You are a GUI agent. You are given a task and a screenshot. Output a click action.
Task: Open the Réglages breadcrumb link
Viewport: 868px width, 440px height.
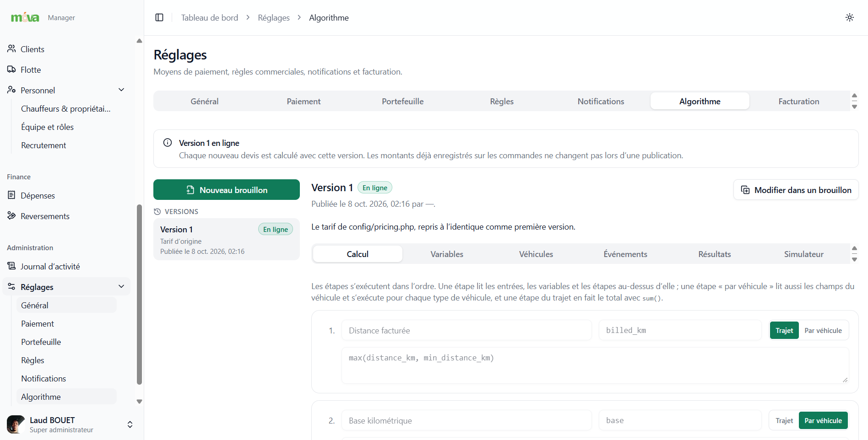(274, 17)
